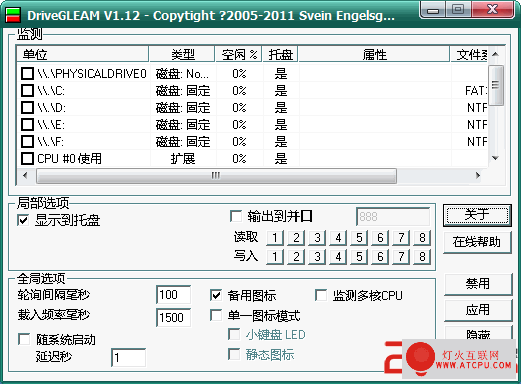Viewport: 521px width, 384px height.
Task: Click the 隐藏 button
Action: tap(478, 333)
